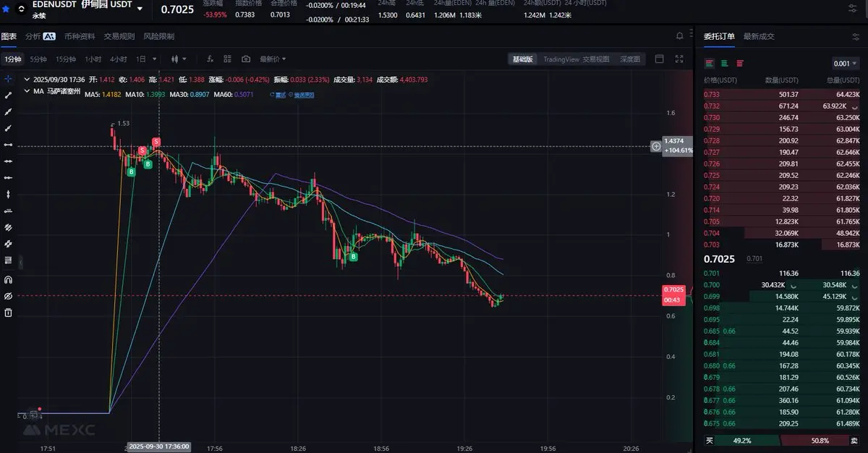The image size is (868, 453).
Task: Show only bids (green) order book view
Action: (724, 63)
